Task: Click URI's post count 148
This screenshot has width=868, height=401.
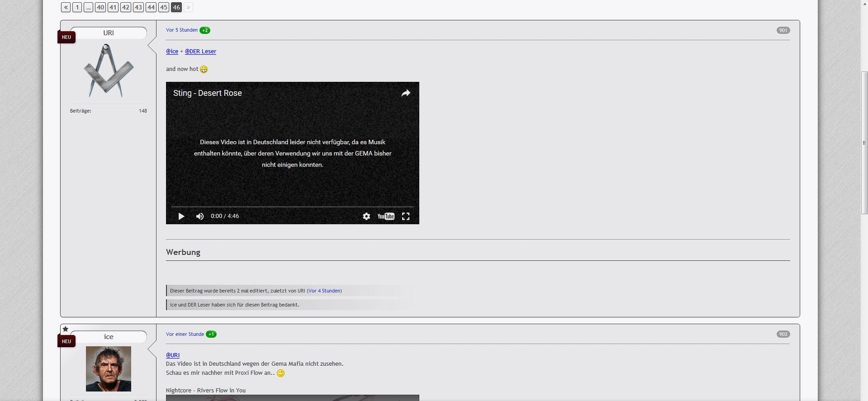Action: (143, 111)
